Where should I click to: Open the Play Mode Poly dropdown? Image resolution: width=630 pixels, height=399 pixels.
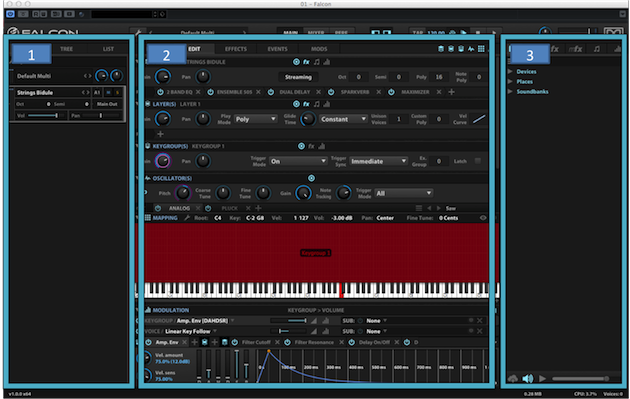(256, 119)
